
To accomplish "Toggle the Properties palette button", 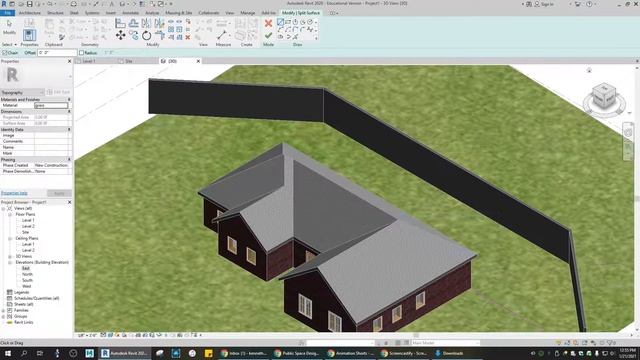I will [29, 34].
